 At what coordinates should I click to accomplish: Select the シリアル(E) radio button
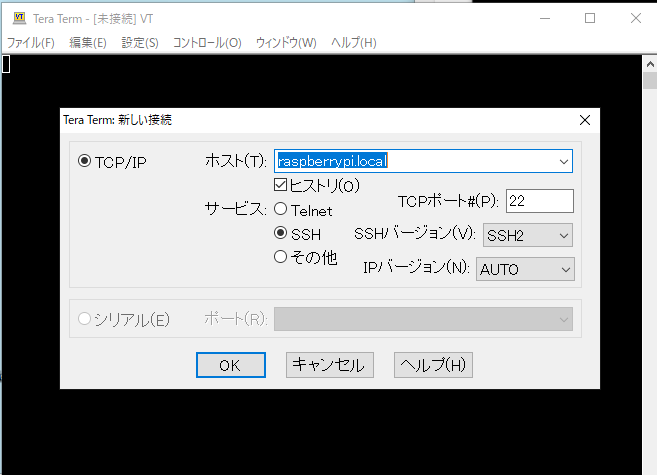tap(84, 319)
